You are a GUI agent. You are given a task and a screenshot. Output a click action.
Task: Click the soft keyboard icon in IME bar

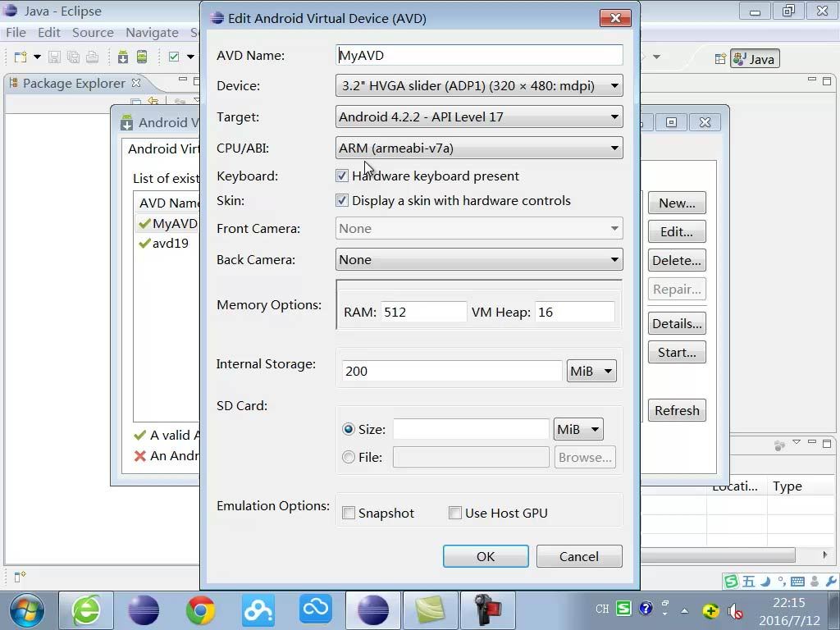click(x=797, y=581)
